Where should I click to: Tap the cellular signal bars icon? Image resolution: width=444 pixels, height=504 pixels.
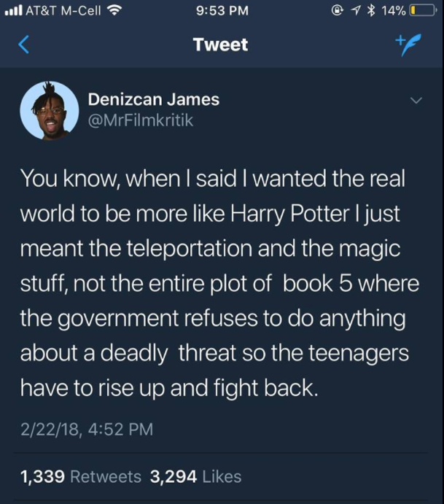pos(14,11)
